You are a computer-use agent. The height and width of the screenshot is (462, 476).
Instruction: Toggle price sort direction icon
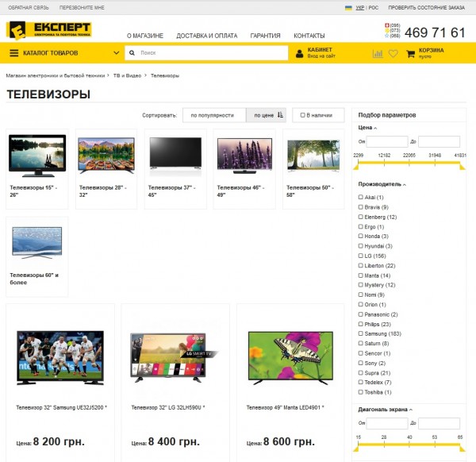pos(280,115)
